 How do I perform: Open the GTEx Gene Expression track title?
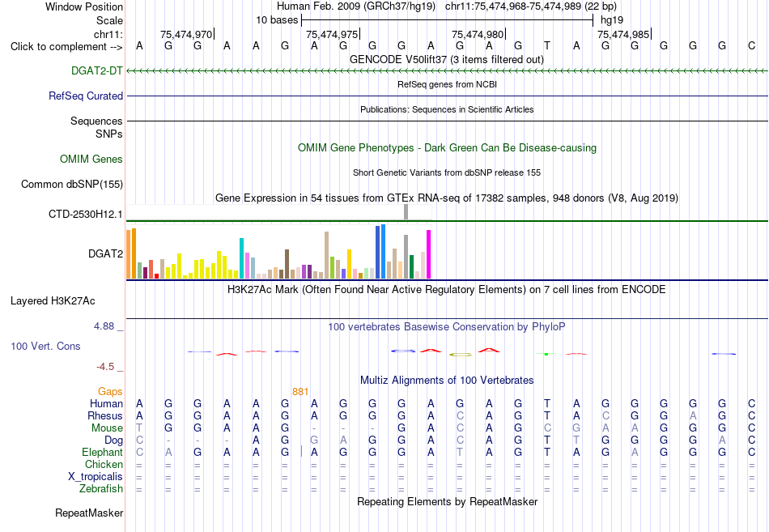click(447, 198)
